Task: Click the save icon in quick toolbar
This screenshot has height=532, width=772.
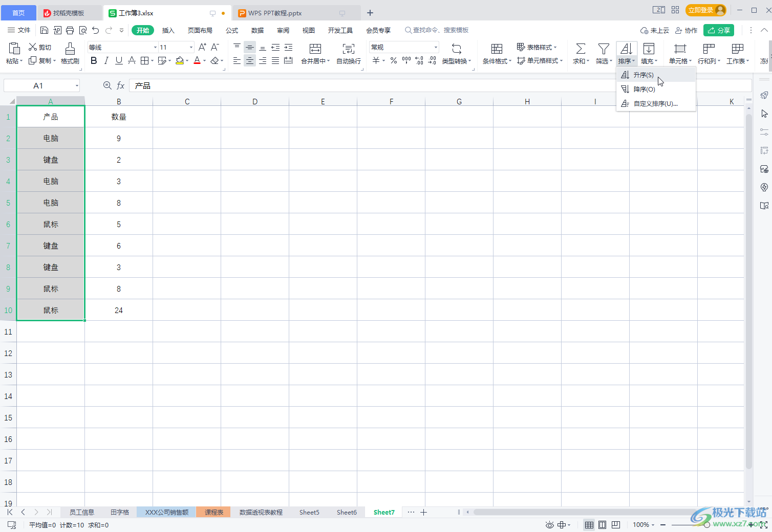Action: pos(45,30)
